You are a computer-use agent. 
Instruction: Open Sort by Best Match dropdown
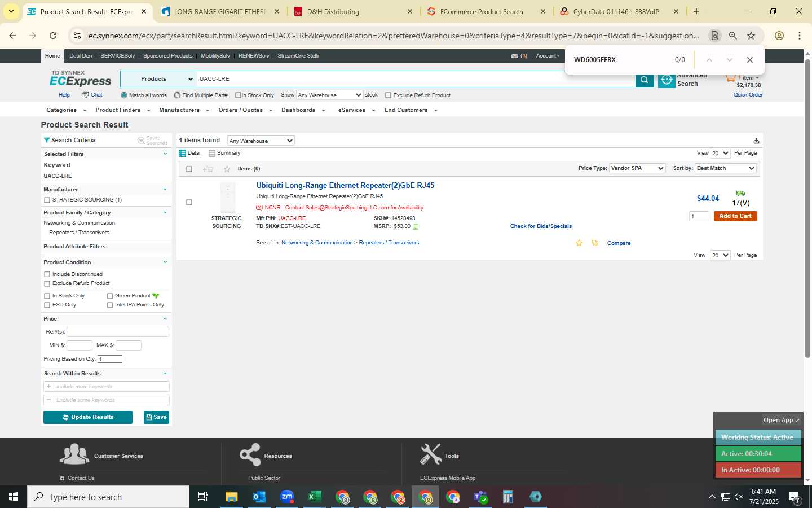point(726,168)
